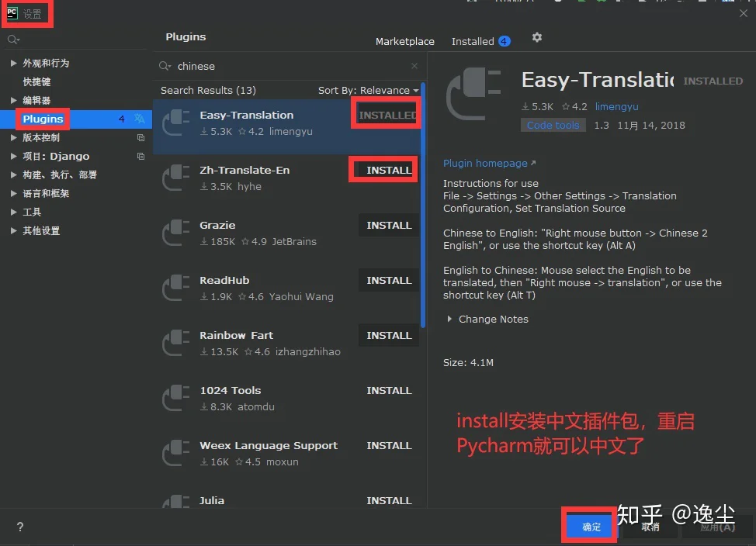The height and width of the screenshot is (546, 756).
Task: Click the 取消 cancel button
Action: 650,527
